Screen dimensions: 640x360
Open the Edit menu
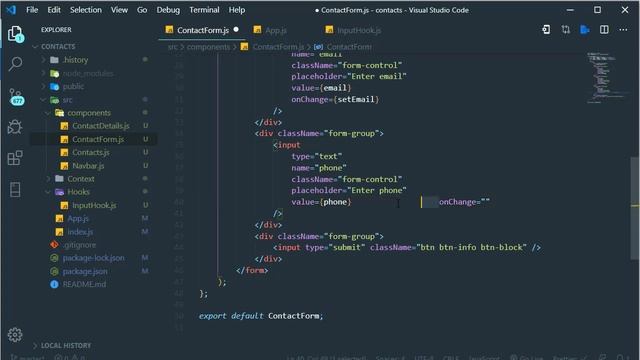[x=54, y=10]
